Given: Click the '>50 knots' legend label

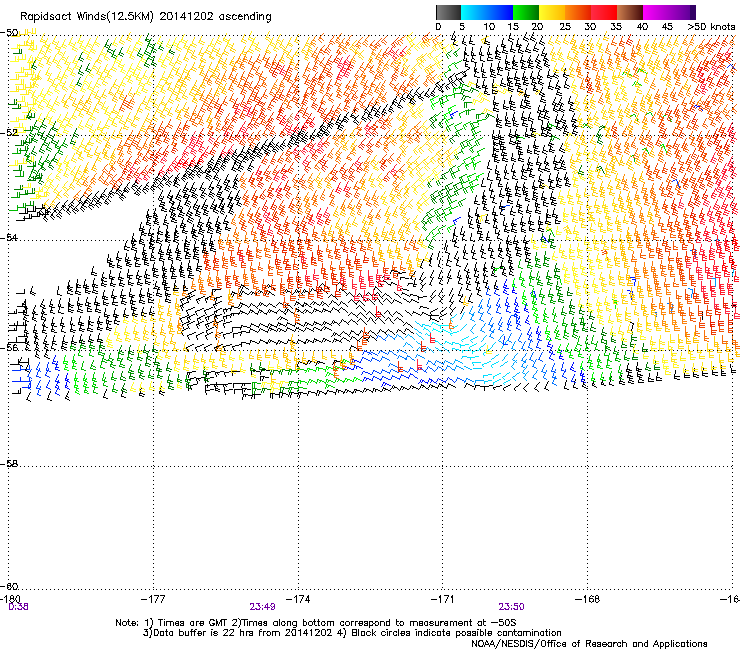Looking at the screenshot, I should click(711, 27).
